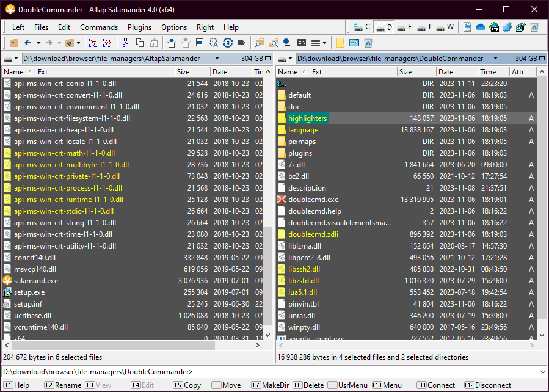Open the view mode dropdown arrow
Image resolution: width=549 pixels, height=392 pixels.
coord(324,43)
